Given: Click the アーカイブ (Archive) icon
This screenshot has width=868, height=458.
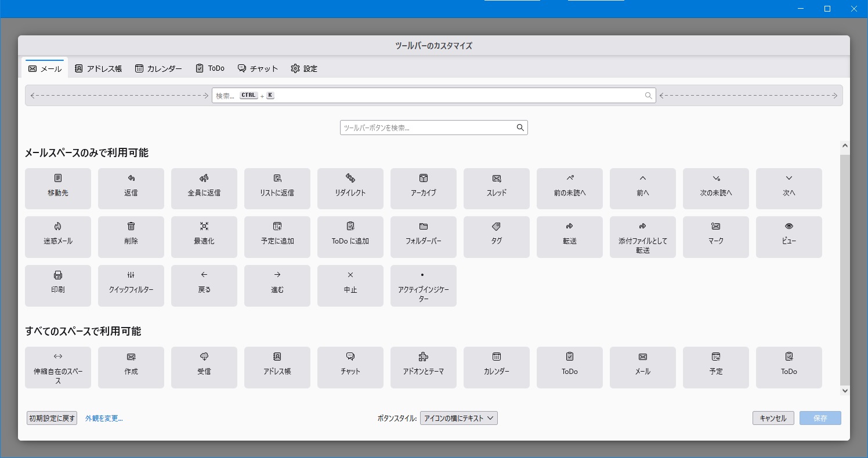Looking at the screenshot, I should tap(424, 179).
